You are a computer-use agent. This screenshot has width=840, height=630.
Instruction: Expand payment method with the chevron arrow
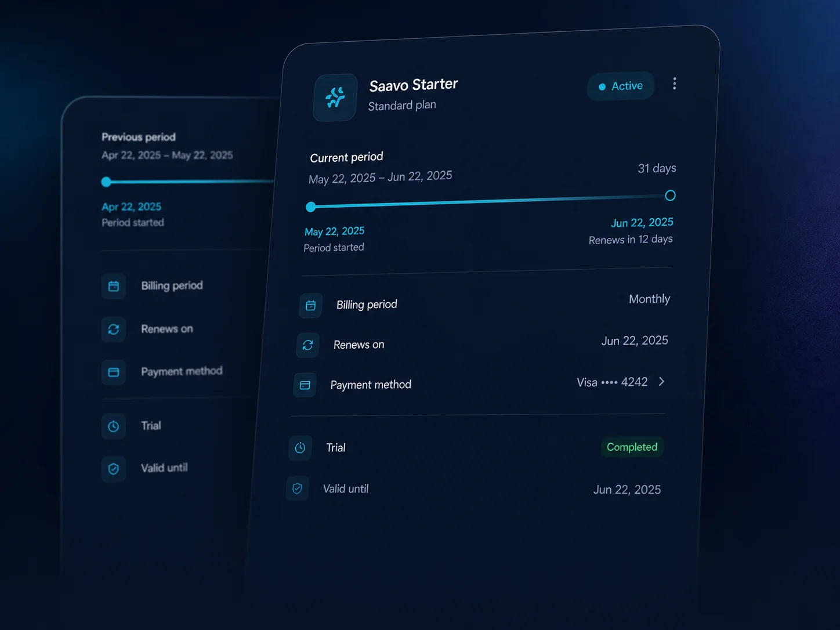pos(662,381)
